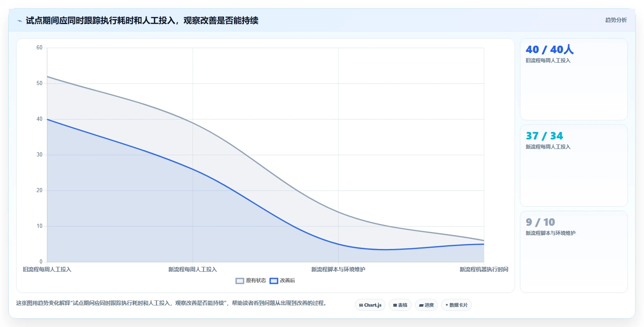Click the 新流程脚本与环境维护 x-axis label

[x=338, y=269]
